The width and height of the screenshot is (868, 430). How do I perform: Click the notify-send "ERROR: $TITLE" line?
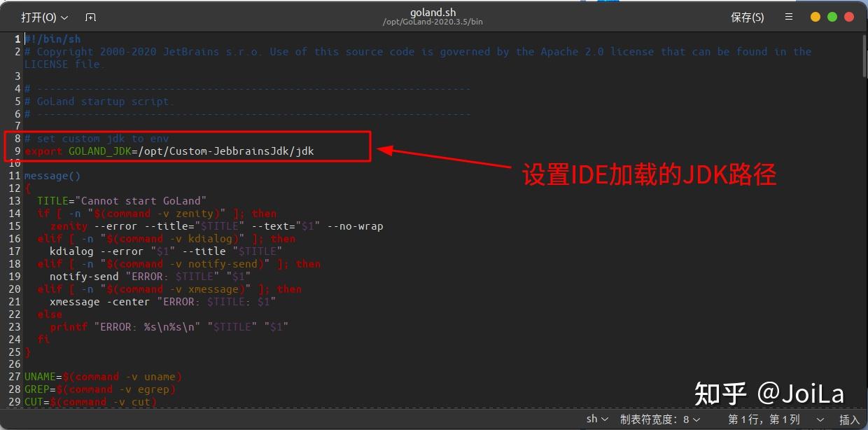(x=150, y=277)
